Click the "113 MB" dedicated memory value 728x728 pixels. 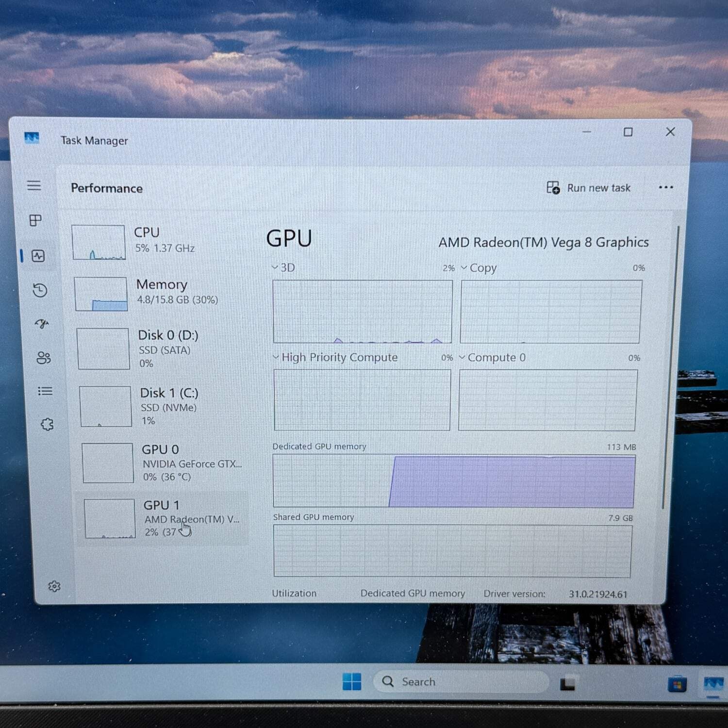tap(621, 447)
